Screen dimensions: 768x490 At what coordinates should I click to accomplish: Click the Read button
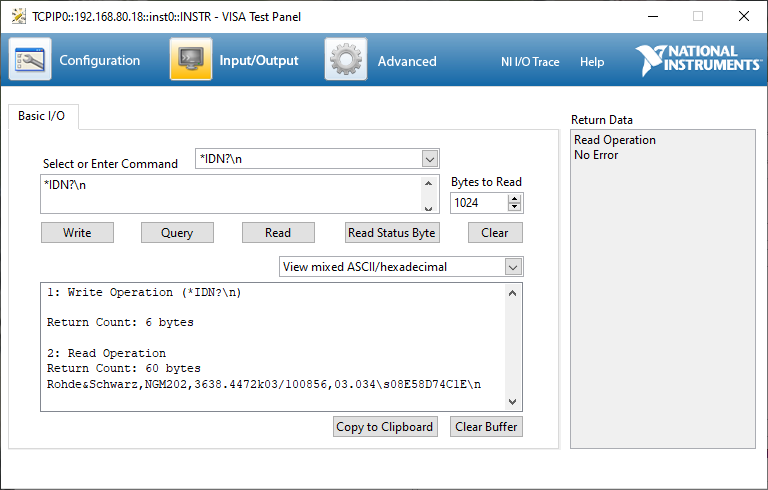[278, 233]
